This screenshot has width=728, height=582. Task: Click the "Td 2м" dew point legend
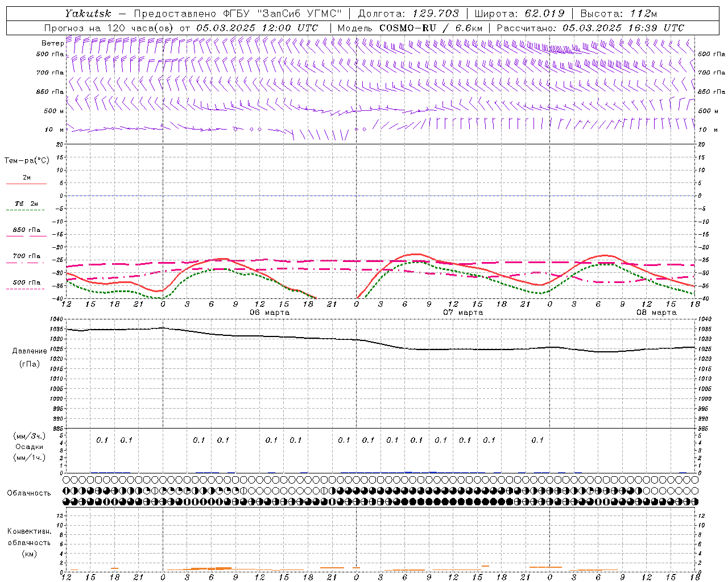(27, 203)
